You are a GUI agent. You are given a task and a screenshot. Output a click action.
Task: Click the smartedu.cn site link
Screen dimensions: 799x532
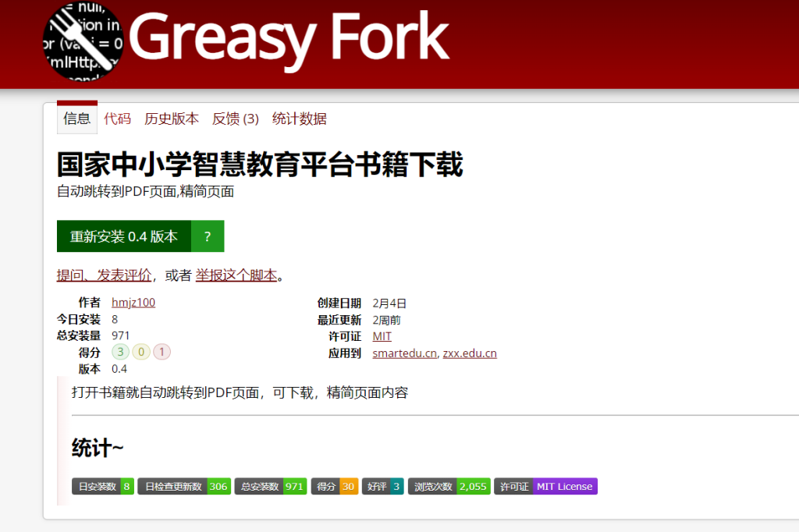point(405,353)
